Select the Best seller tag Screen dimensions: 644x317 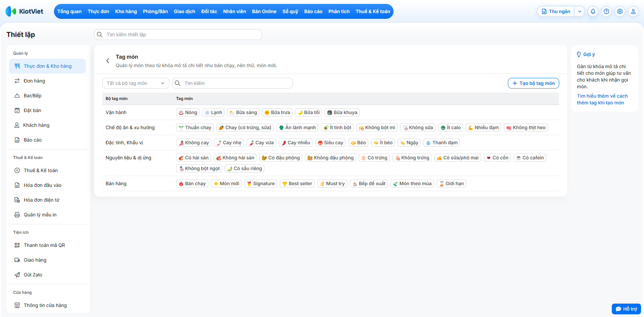(x=297, y=183)
